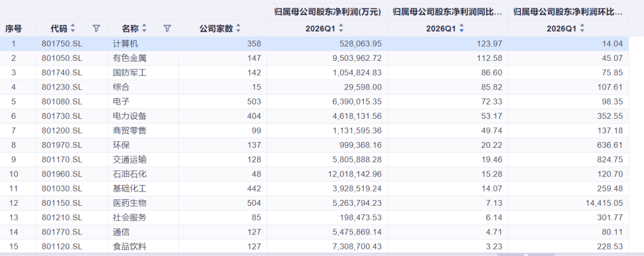The height and width of the screenshot is (256, 644).
Task: Click the 公司家数 column header
Action: pos(216,29)
